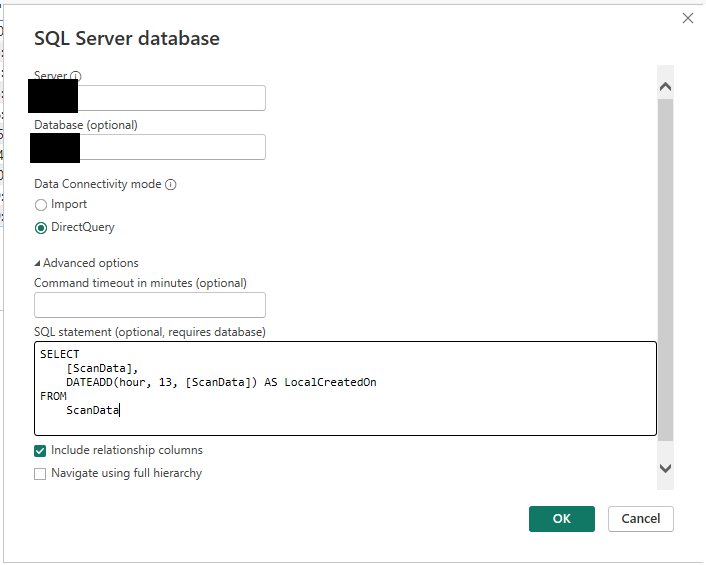Image resolution: width=706 pixels, height=565 pixels.
Task: Click the SQL statement (optional, requires database) label
Action: [150, 332]
